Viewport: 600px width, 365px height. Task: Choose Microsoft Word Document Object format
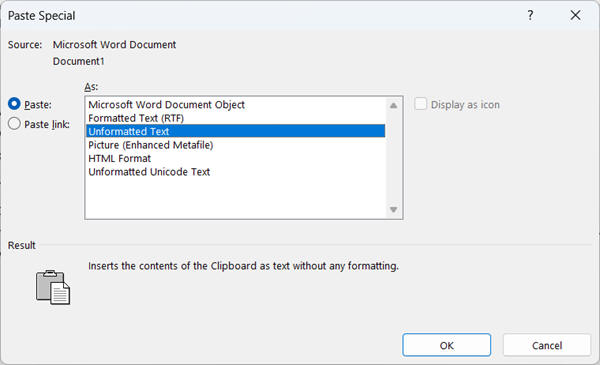[235, 104]
